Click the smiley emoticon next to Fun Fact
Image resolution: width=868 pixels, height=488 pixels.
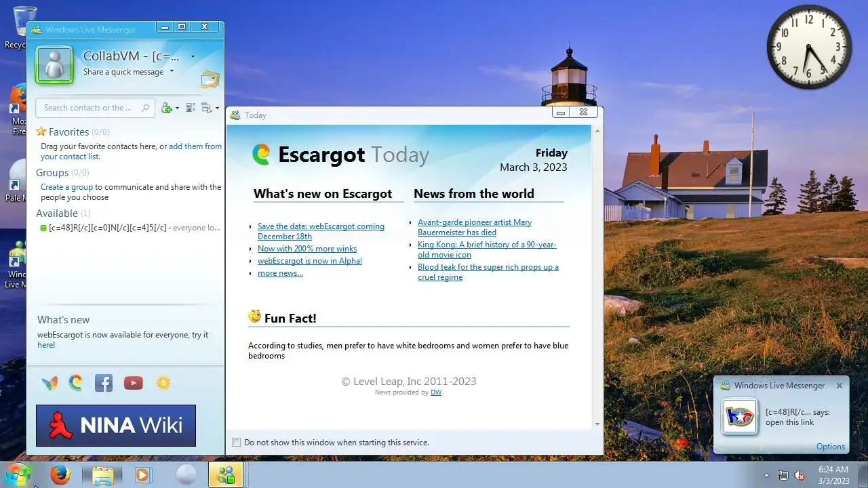click(255, 317)
